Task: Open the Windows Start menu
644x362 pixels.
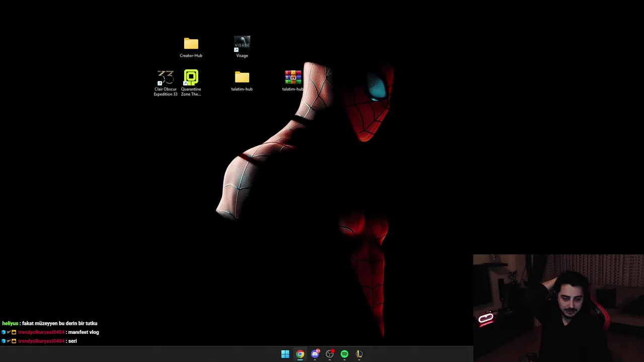Action: click(x=285, y=354)
